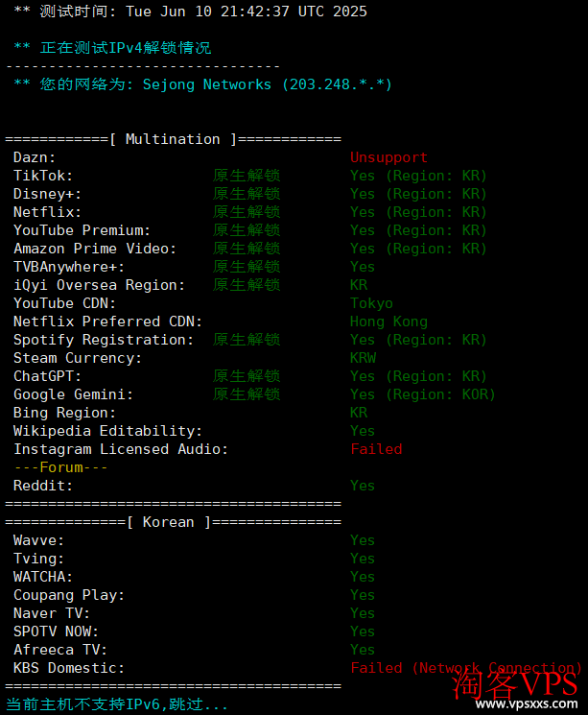
Task: Click 'Yes' result for TVBAnywhere+
Action: (363, 267)
